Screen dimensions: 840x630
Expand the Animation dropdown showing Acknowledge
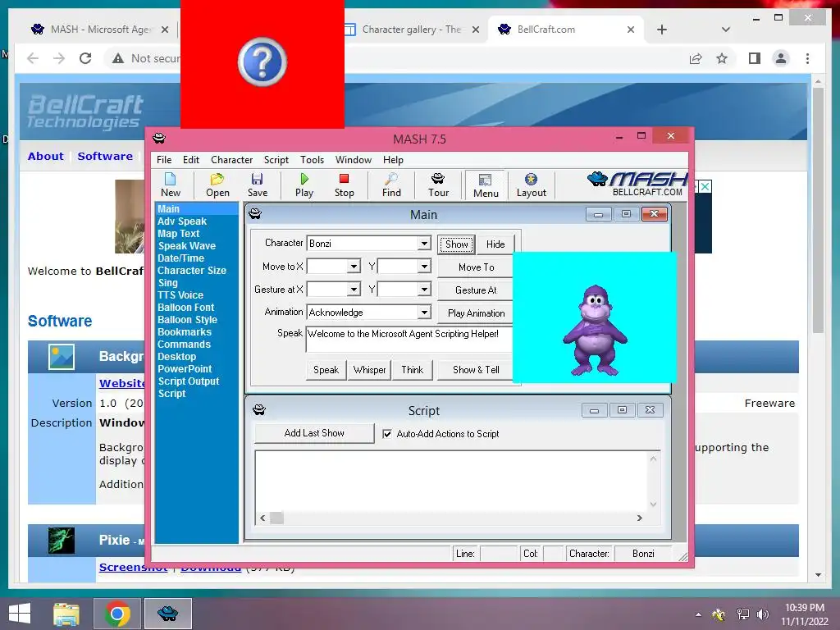point(424,312)
